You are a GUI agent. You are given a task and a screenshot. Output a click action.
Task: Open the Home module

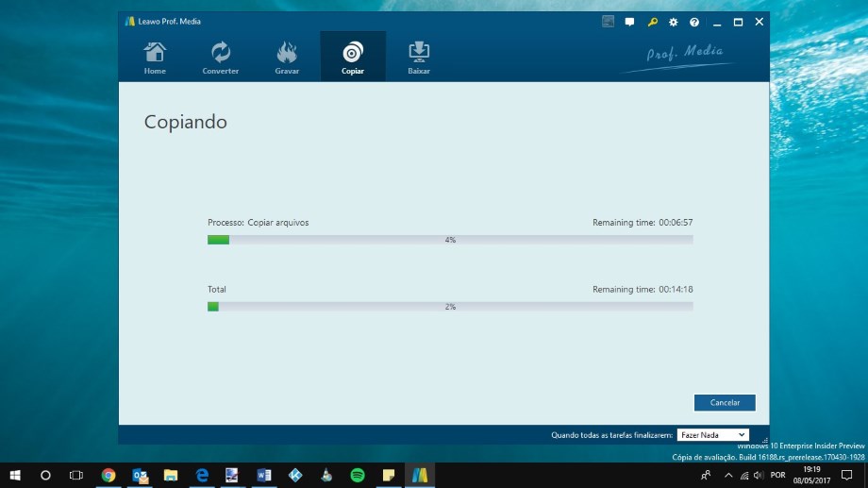coord(155,58)
